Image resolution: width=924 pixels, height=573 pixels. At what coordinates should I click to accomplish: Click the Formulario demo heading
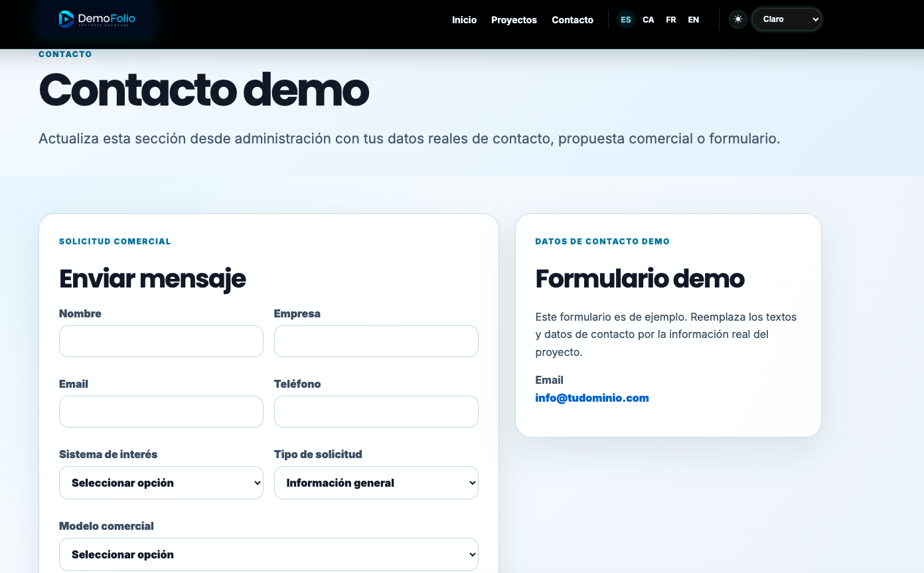(x=640, y=279)
